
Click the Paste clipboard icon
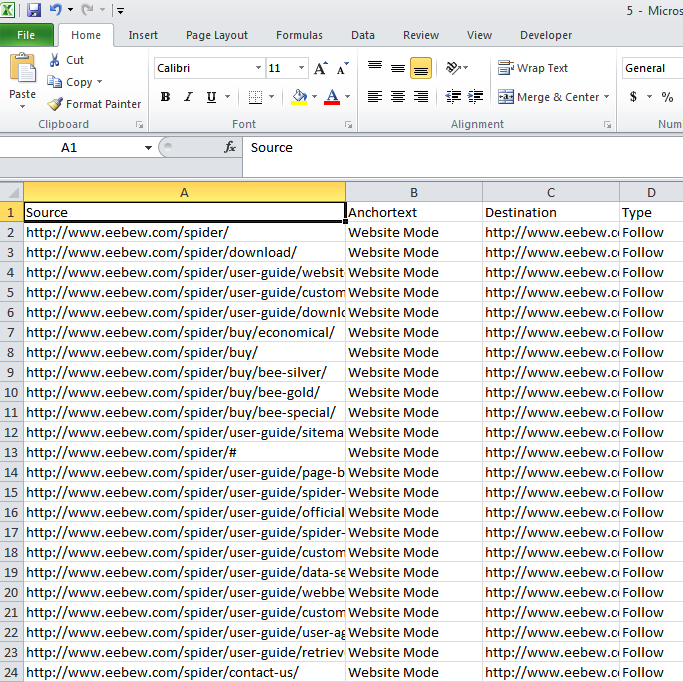(x=23, y=68)
